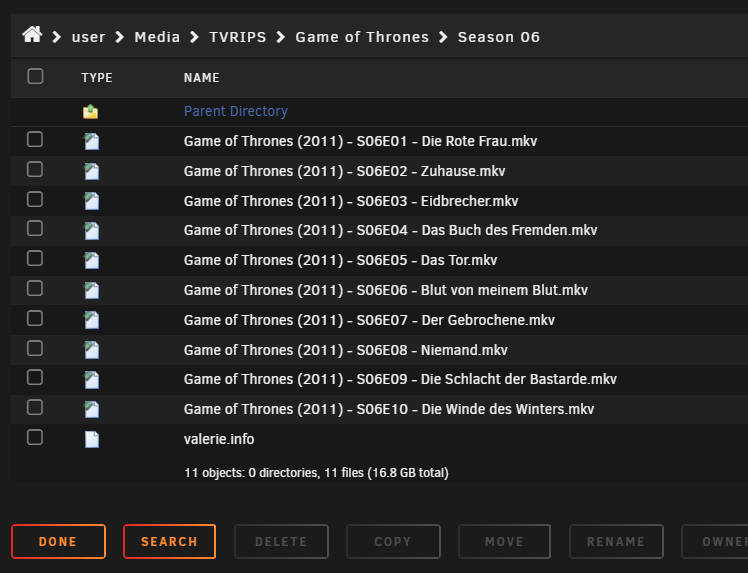Click the DELETE button
The height and width of the screenshot is (573, 748).
pyautogui.click(x=281, y=542)
